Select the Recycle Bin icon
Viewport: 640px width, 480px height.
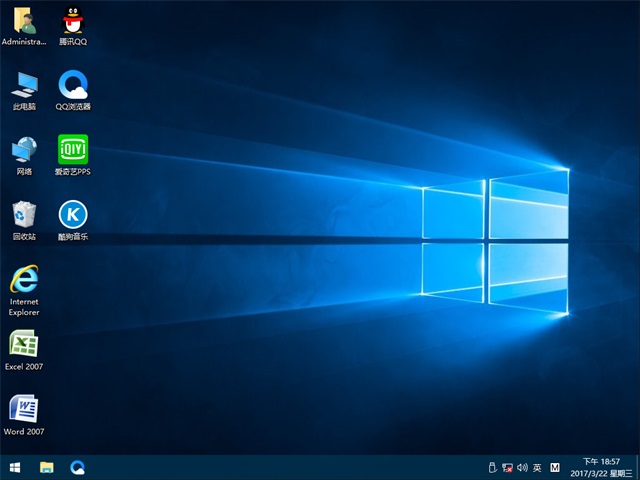(24, 215)
